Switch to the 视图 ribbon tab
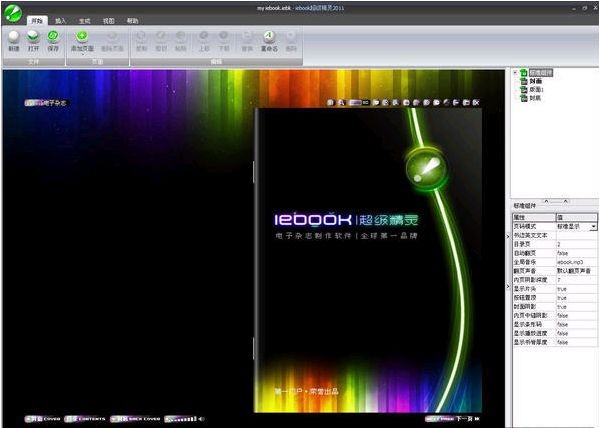 (x=108, y=21)
